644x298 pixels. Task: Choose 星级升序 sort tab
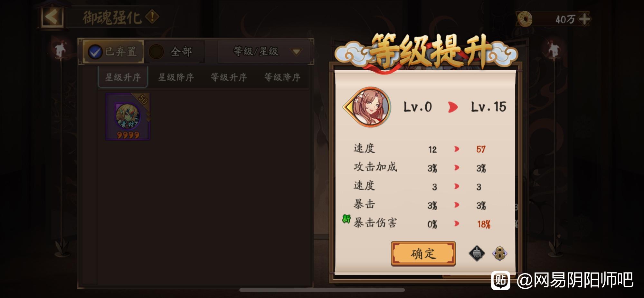[123, 77]
